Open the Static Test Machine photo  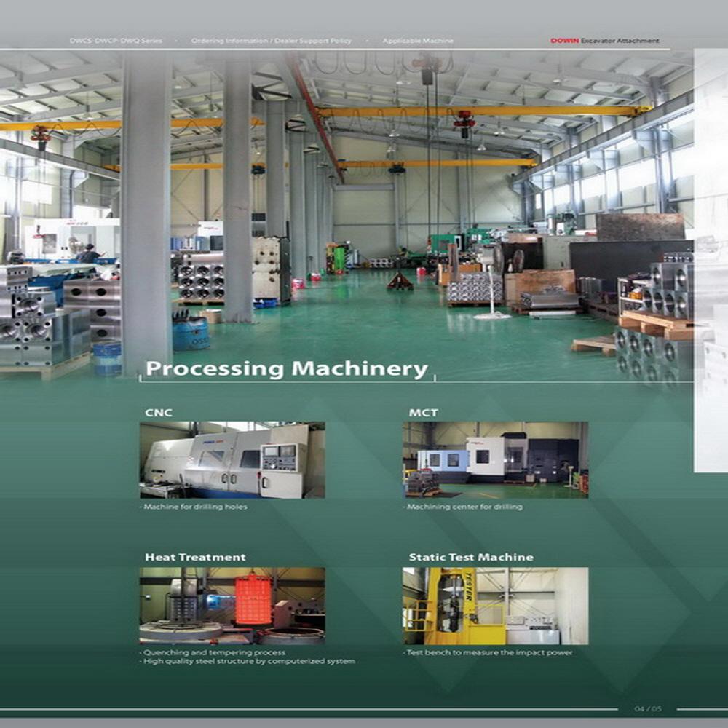495,606
